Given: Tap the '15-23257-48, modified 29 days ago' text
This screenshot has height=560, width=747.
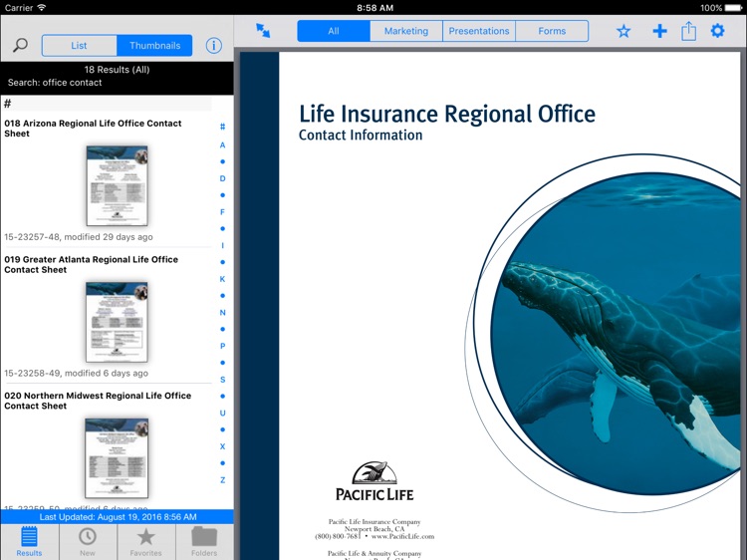Looking at the screenshot, I should [x=79, y=237].
